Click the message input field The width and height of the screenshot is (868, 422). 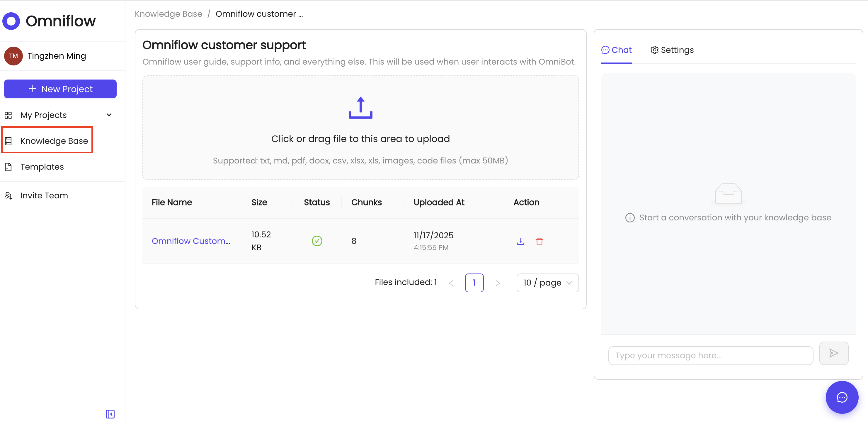pos(710,356)
